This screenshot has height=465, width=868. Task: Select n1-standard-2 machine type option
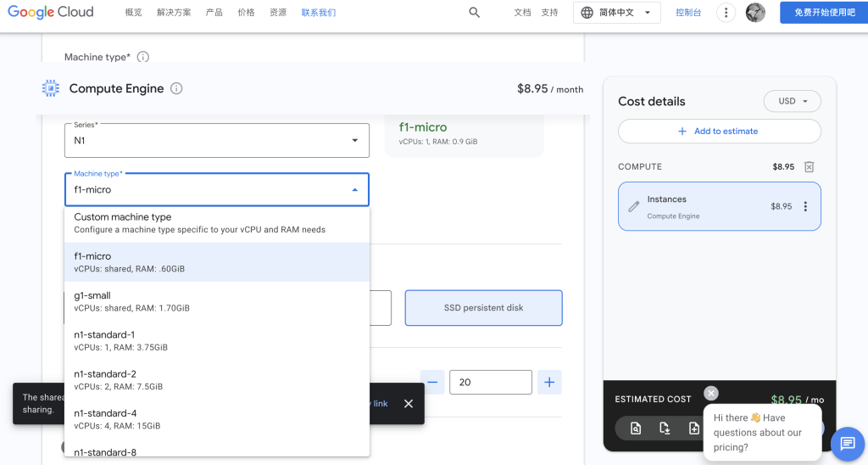click(x=217, y=379)
